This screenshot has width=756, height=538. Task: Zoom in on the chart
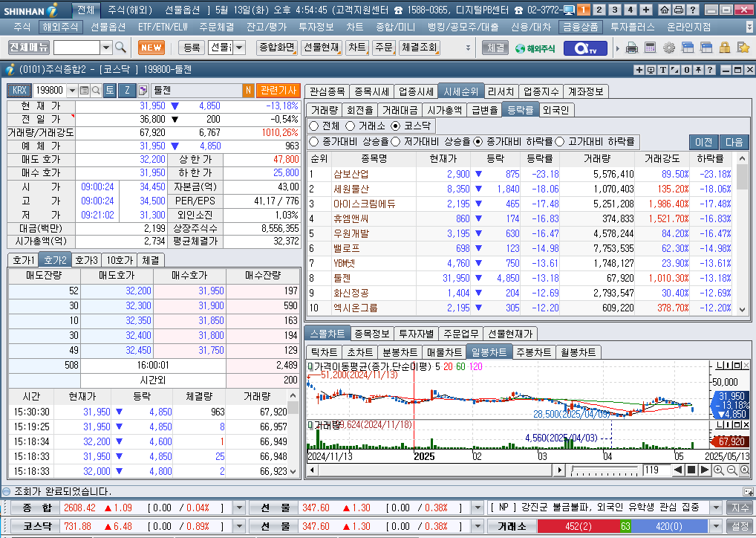(718, 470)
